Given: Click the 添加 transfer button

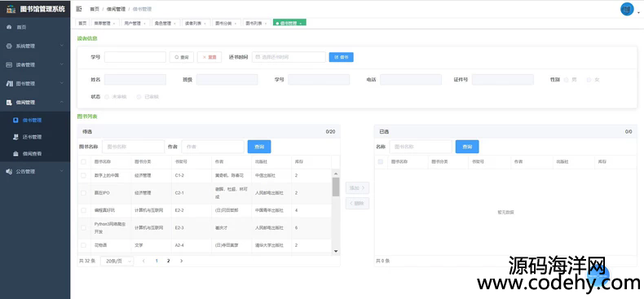Looking at the screenshot, I should pos(357,187).
